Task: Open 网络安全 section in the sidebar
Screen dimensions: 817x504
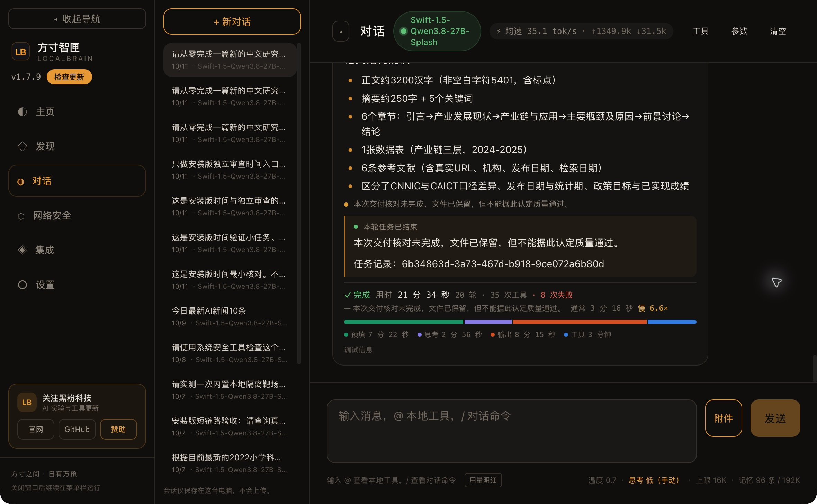Action: [x=77, y=216]
